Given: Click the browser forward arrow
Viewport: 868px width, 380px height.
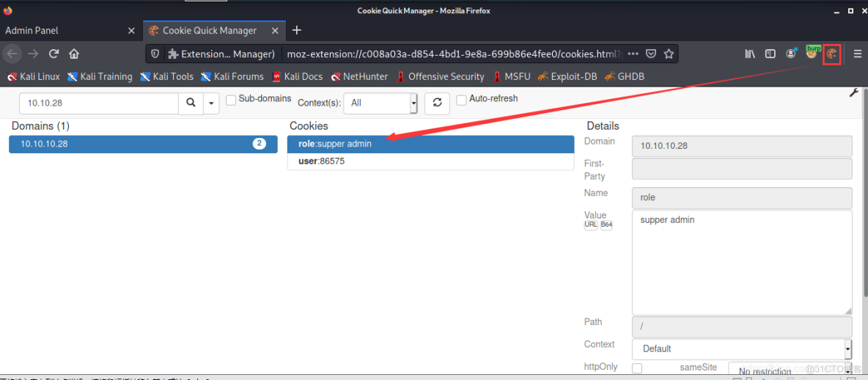Looking at the screenshot, I should [33, 54].
